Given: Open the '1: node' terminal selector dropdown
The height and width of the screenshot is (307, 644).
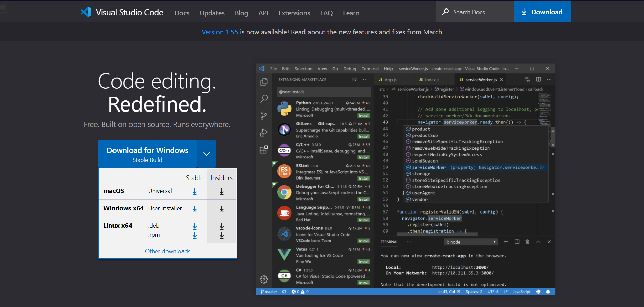Looking at the screenshot, I should [x=471, y=242].
